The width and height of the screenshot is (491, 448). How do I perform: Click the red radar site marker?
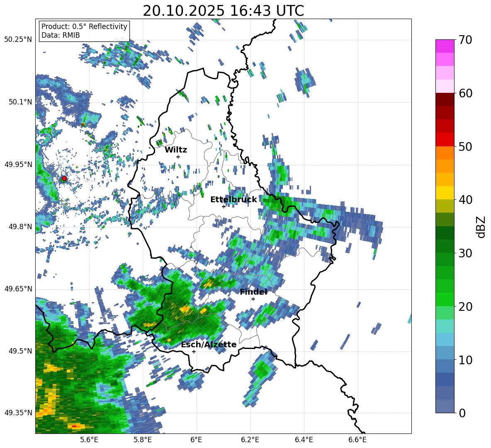coord(64,179)
